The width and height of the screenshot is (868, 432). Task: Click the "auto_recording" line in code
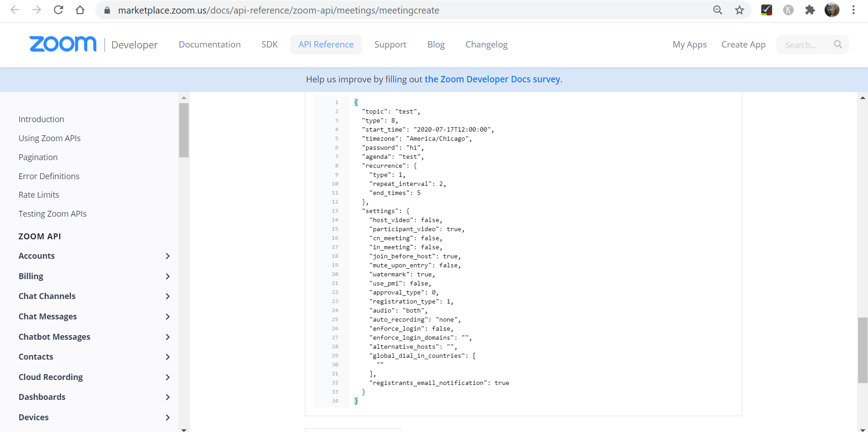[x=415, y=319]
